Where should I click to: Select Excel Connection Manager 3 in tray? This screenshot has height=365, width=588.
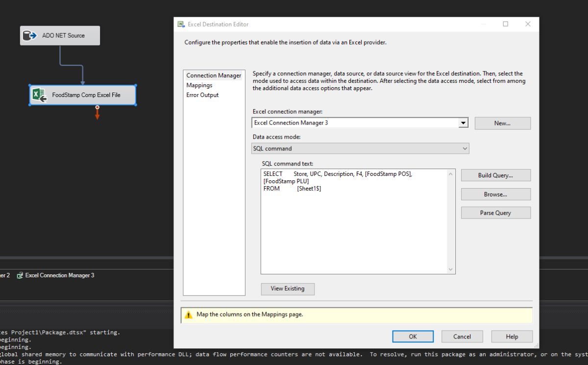tap(55, 275)
